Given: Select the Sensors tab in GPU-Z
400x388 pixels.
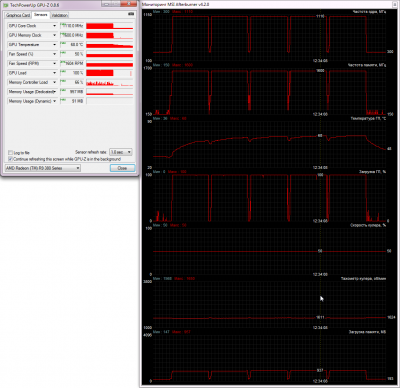Looking at the screenshot, I should (x=41, y=15).
